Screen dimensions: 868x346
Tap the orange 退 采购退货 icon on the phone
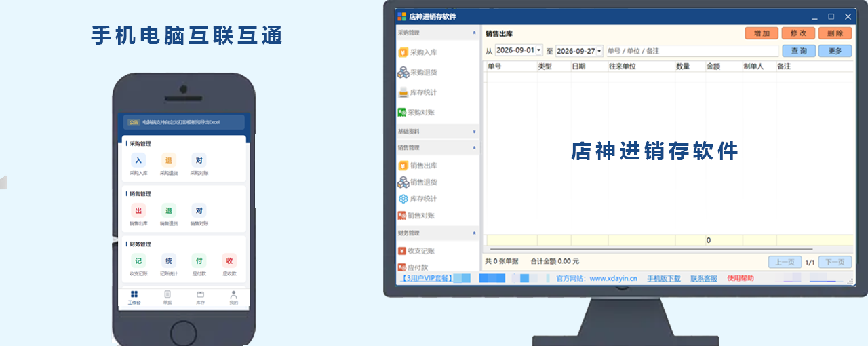pos(168,161)
